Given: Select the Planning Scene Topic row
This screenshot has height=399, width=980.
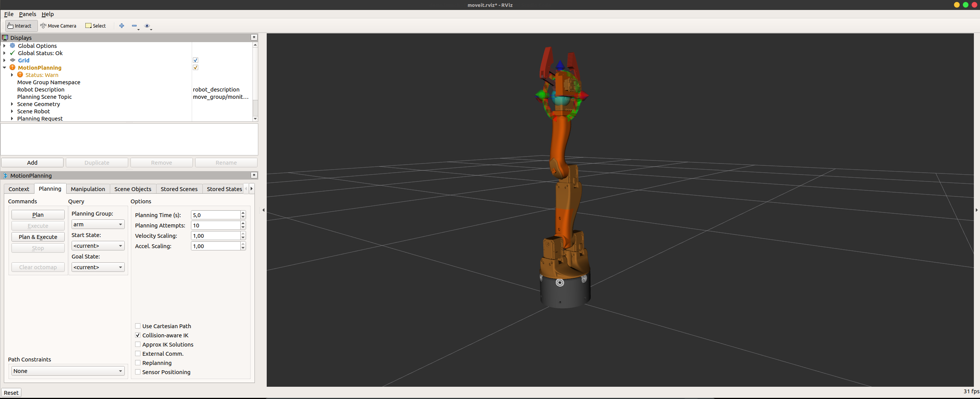Looking at the screenshot, I should pyautogui.click(x=126, y=96).
